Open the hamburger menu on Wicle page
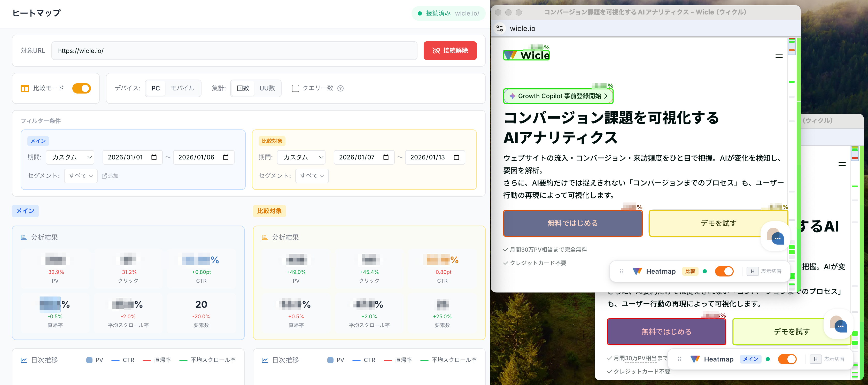 (779, 56)
